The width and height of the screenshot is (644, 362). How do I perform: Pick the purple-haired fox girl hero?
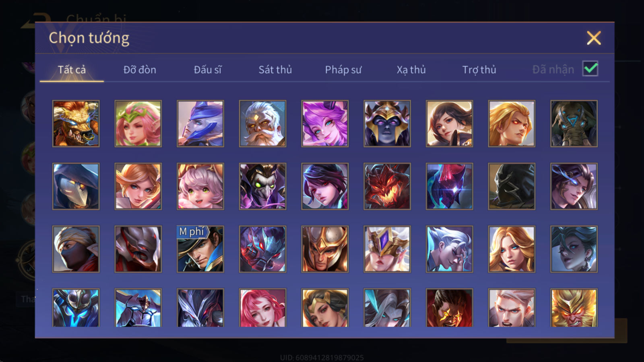coord(325,123)
